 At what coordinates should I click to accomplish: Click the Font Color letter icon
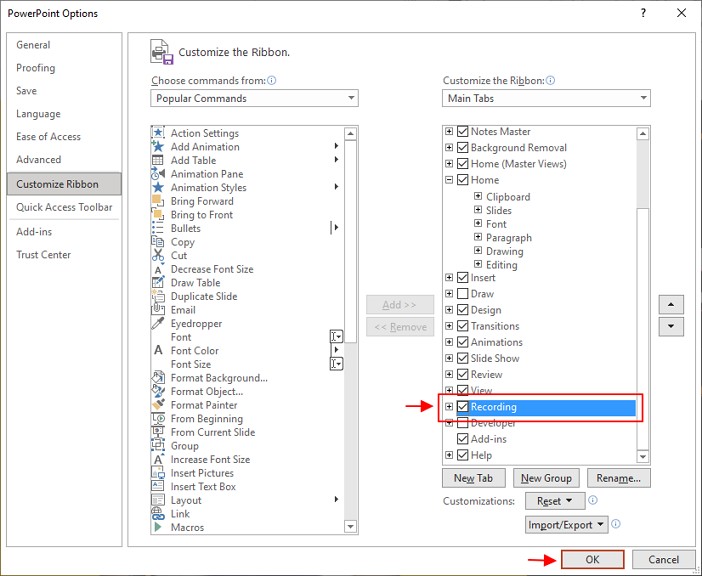158,350
